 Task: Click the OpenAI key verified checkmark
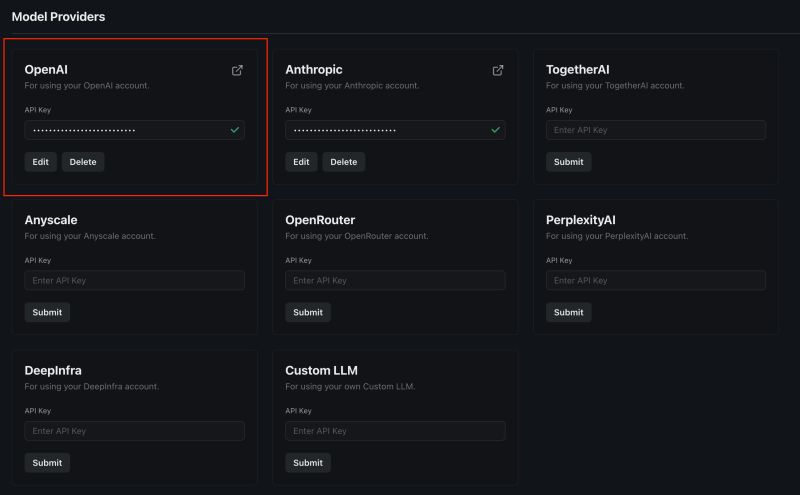(235, 130)
